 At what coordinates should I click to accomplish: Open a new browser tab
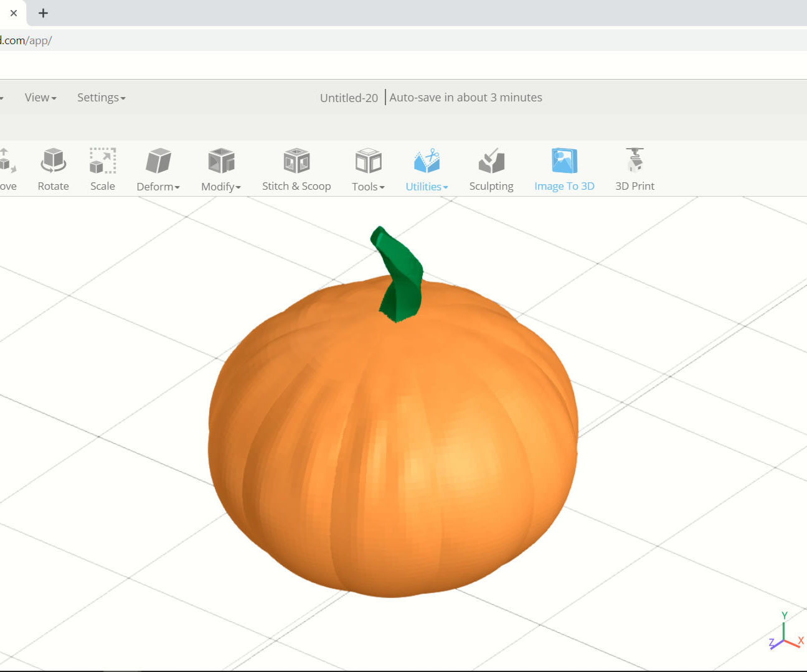[x=43, y=13]
